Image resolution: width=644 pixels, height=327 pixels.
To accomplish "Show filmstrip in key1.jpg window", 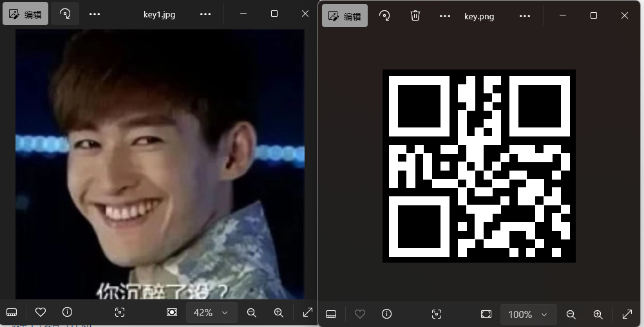I will [x=12, y=313].
